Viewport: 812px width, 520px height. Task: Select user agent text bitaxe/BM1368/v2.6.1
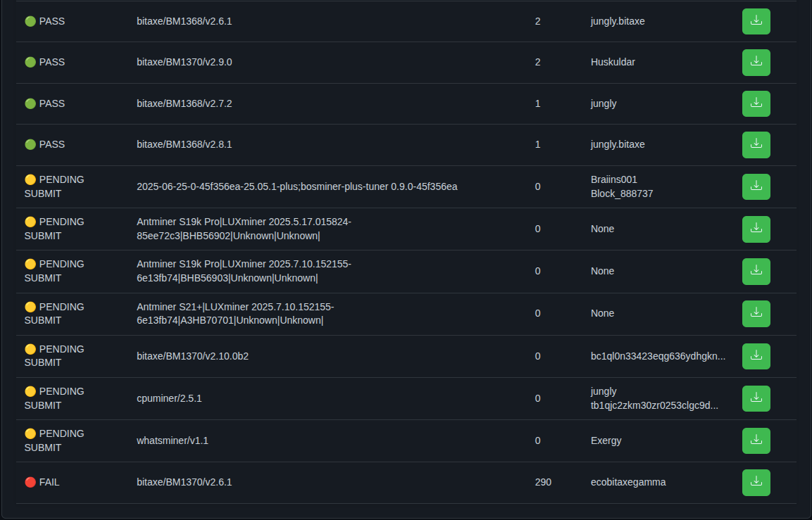185,21
